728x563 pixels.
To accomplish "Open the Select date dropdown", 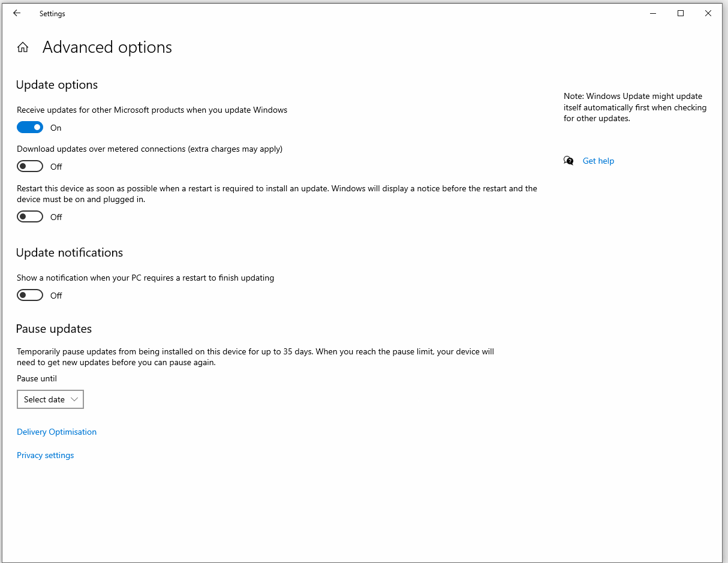I will tap(50, 399).
